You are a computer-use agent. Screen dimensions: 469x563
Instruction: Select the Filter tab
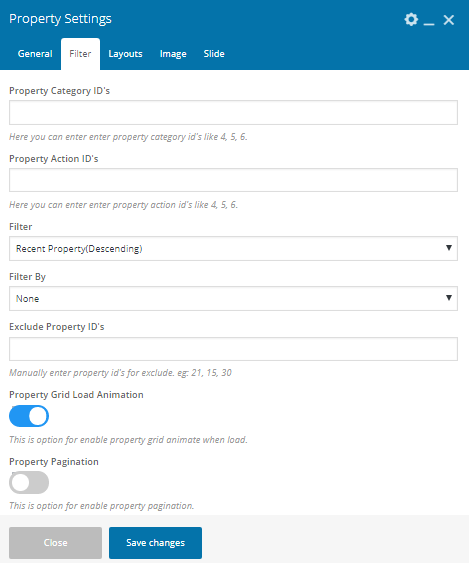click(x=80, y=54)
